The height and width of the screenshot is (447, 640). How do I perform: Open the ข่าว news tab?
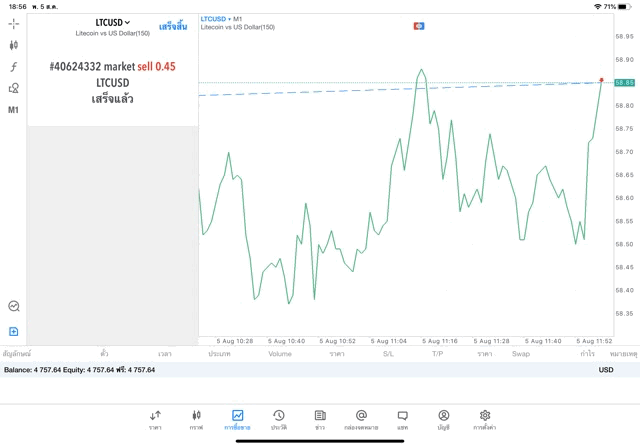pos(320,420)
